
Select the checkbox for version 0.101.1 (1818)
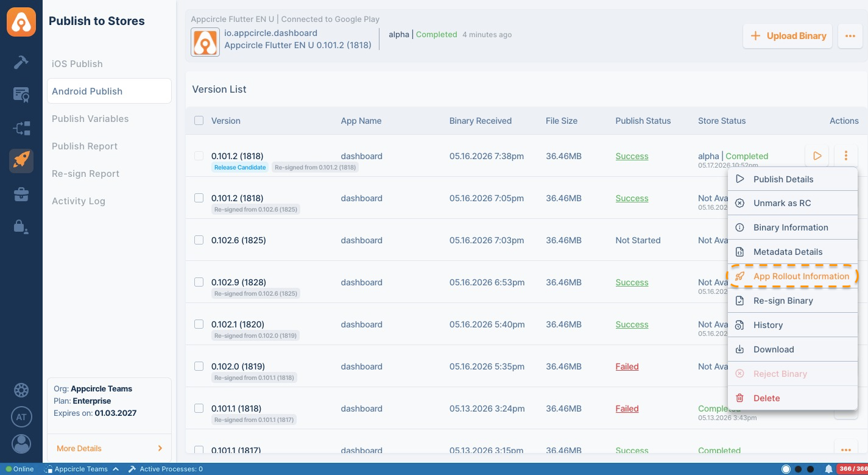199,409
